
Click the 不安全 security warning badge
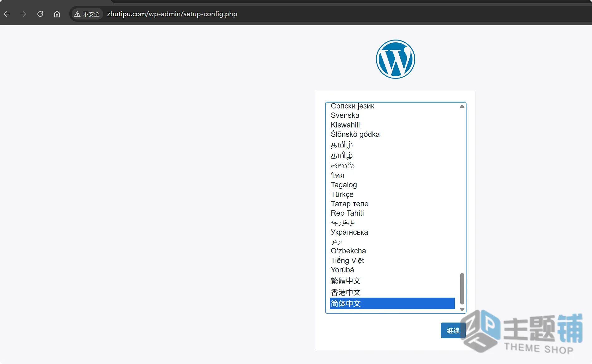pos(87,14)
